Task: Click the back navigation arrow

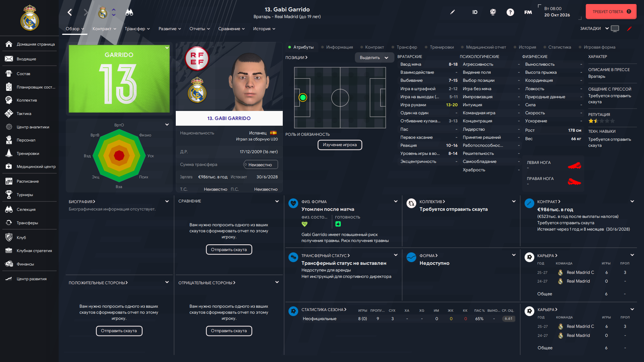Action: pos(70,12)
